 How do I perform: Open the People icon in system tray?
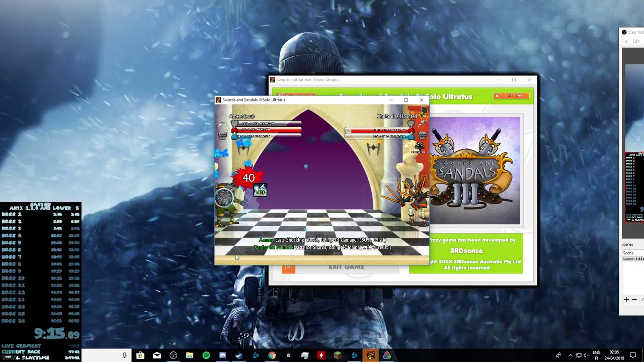pos(558,355)
